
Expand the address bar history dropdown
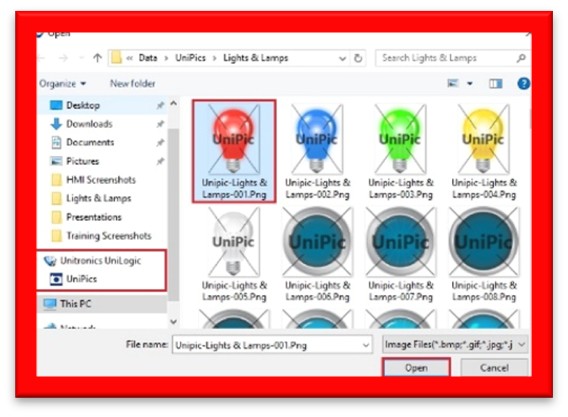pyautogui.click(x=342, y=58)
